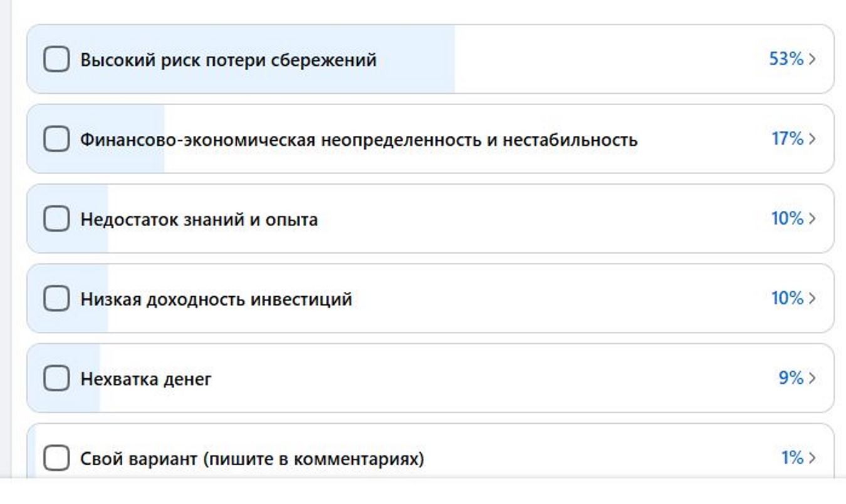The image size is (846, 504).
Task: Click the chevron arrow next to 53%
Action: pyautogui.click(x=813, y=59)
